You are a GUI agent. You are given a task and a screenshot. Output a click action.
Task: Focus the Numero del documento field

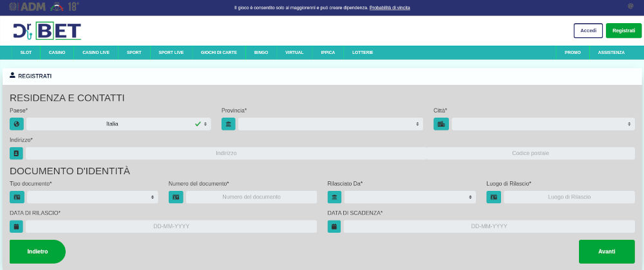point(251,197)
